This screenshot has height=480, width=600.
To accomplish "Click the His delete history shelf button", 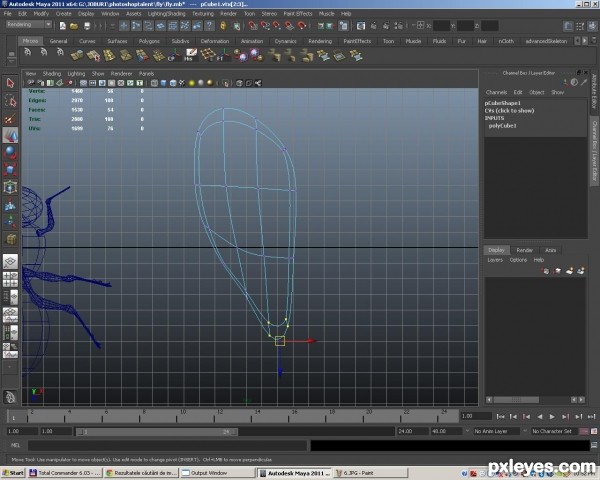I will click(x=190, y=56).
